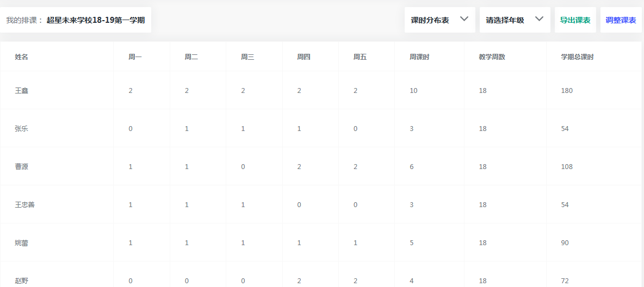644x287 pixels.
Task: Click 赵野's 周课时 value 4
Action: [x=412, y=281]
